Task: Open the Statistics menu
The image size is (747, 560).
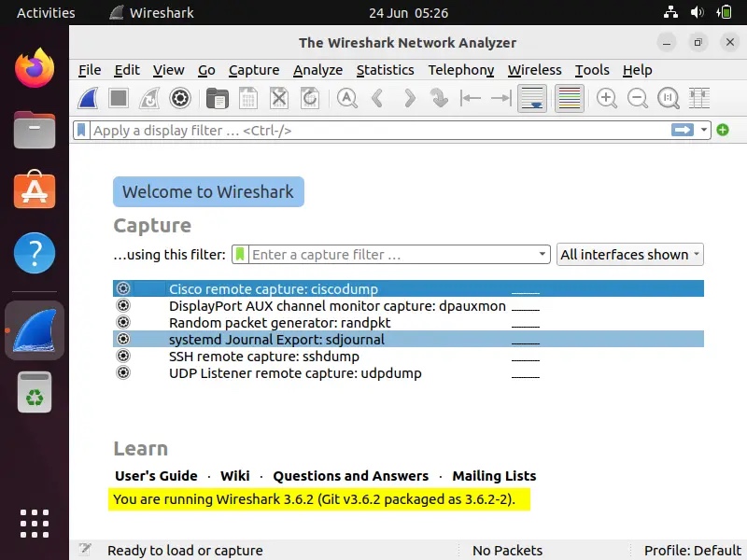Action: point(386,70)
